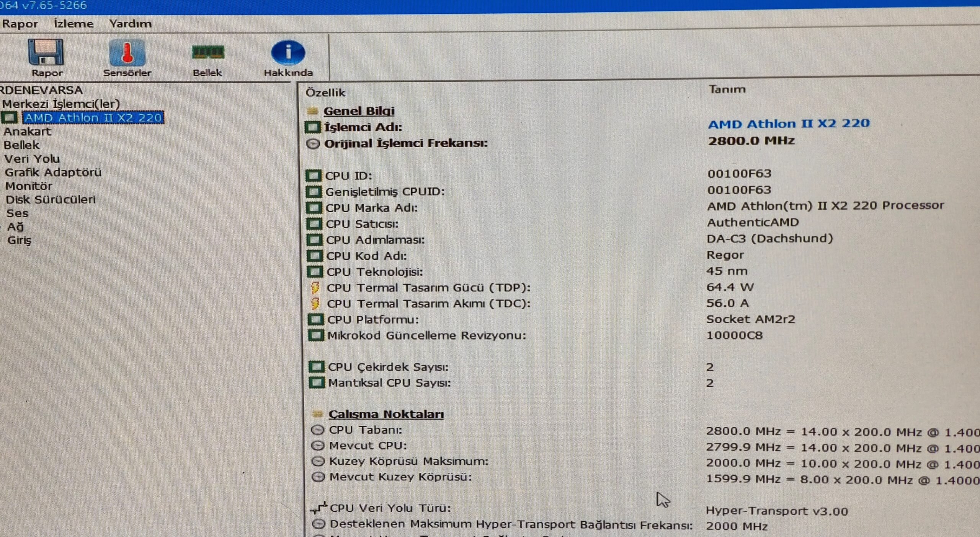Select Veri Yolu in the tree
980x537 pixels.
tap(32, 159)
